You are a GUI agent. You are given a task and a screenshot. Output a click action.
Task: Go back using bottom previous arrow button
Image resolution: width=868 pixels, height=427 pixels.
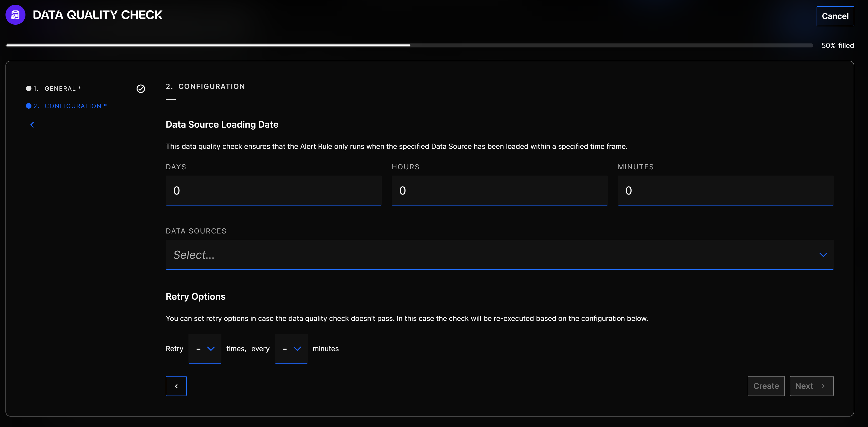tap(176, 386)
